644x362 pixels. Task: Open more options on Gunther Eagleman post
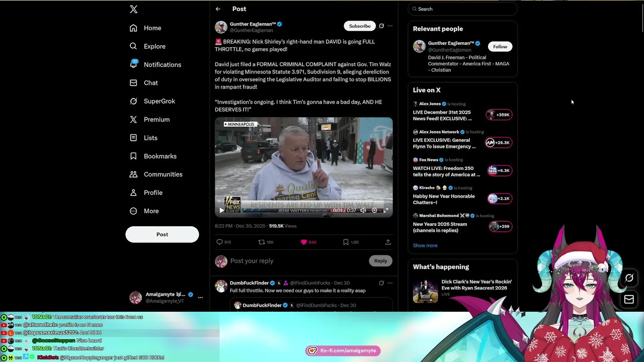[390, 26]
